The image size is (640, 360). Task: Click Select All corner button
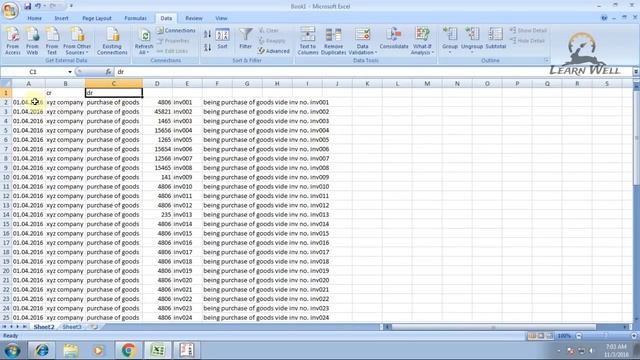click(6, 84)
